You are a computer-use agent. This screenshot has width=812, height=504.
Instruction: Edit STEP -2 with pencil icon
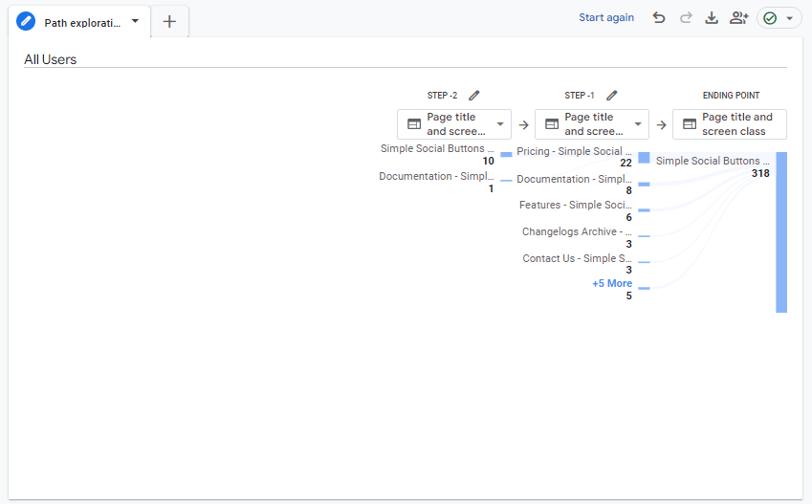pos(473,96)
